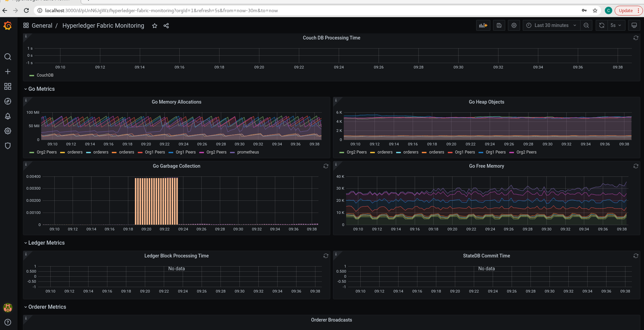Open Hyperledger Fabric Monitoring dashboard title
The image size is (644, 330).
coord(103,26)
